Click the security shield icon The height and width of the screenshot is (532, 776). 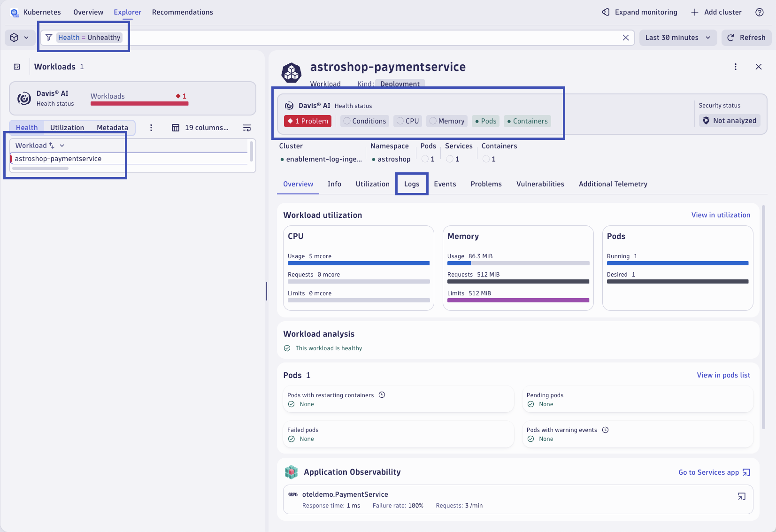tap(706, 121)
